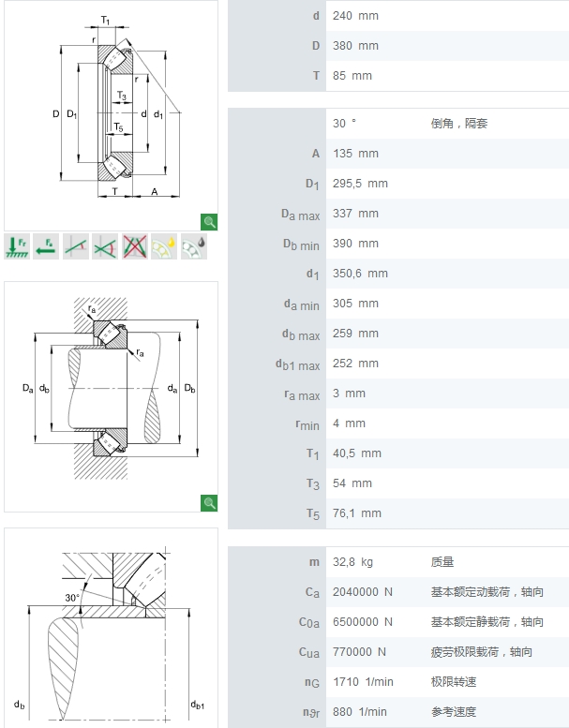The image size is (569, 728).
Task: Click the 380 mm outer diameter value
Action: [355, 46]
